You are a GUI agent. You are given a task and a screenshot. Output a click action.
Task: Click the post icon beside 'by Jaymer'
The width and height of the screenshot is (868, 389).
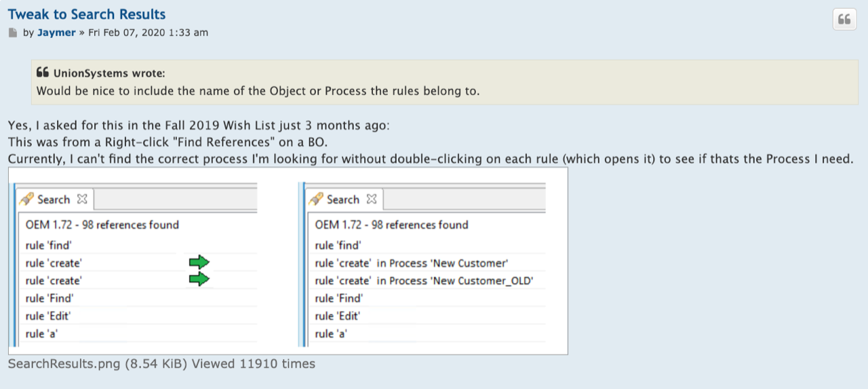tap(12, 33)
